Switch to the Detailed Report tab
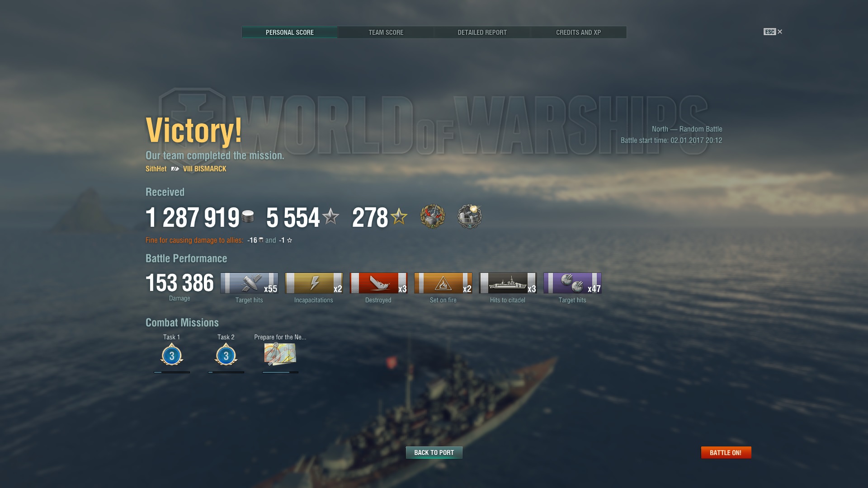This screenshot has height=488, width=868. click(482, 33)
